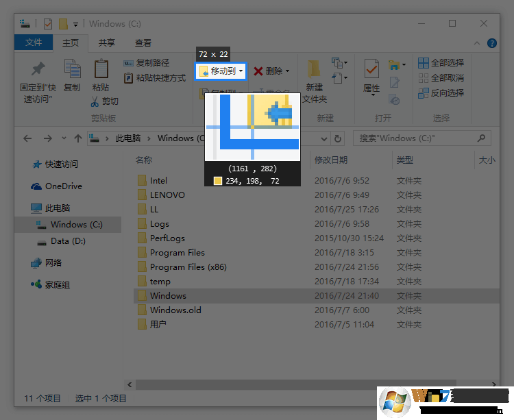Click 全部选择 (Select all) button

441,63
